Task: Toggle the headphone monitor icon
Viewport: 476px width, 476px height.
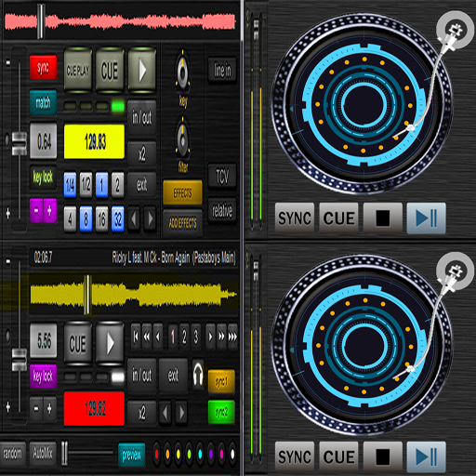Action: [198, 374]
